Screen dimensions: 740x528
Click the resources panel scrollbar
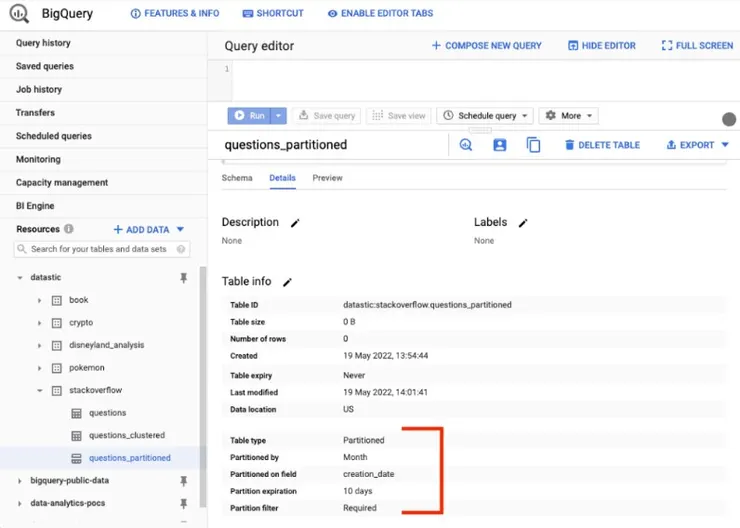[x=203, y=387]
